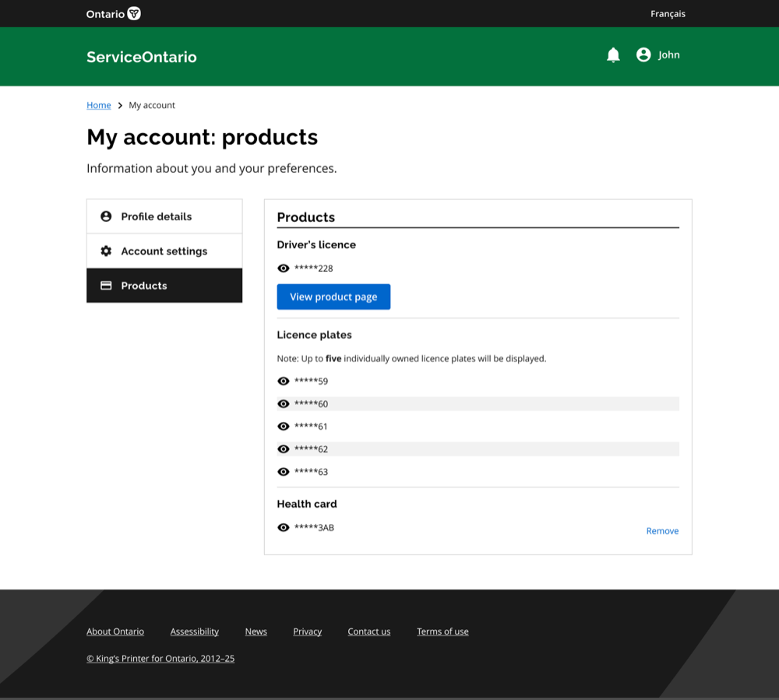Click the masked plate *****63 text

[311, 472]
